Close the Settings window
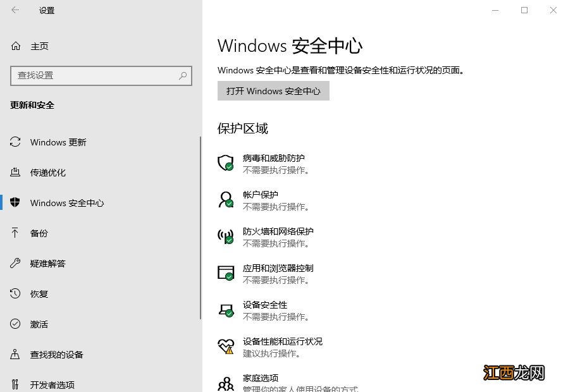568x392 pixels. point(553,10)
